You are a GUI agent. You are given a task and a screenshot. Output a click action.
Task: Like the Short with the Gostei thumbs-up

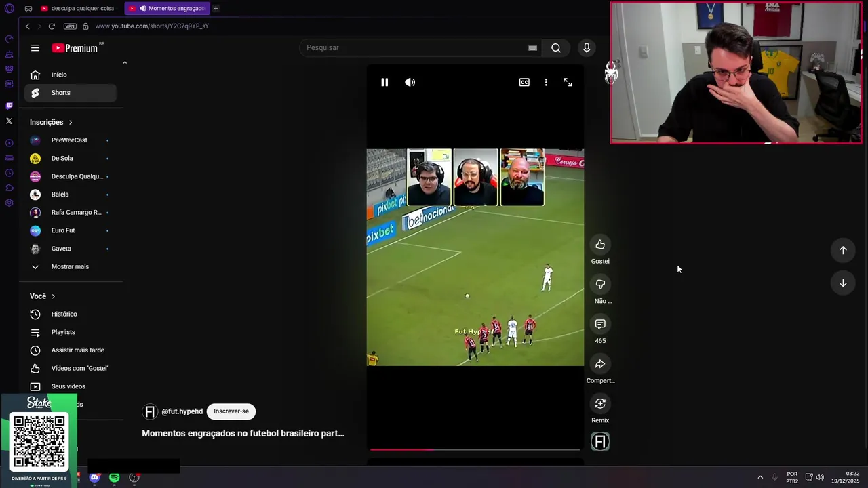point(600,245)
